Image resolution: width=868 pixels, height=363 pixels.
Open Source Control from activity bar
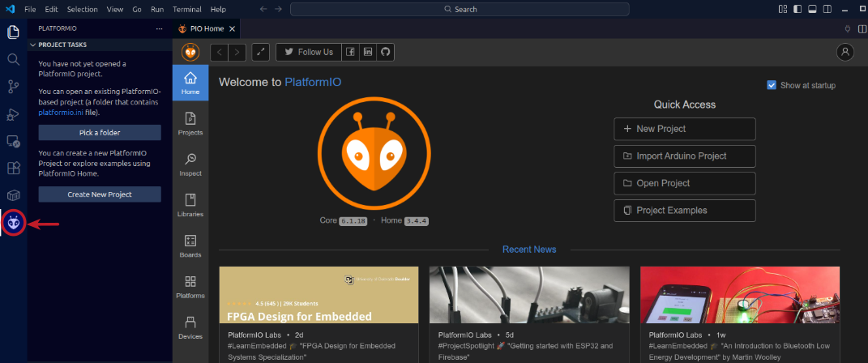pos(13,87)
